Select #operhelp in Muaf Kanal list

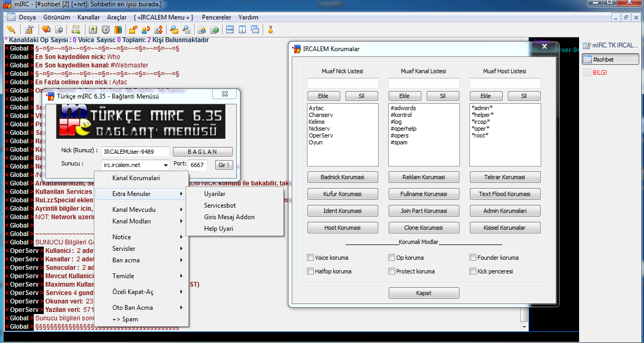(x=403, y=129)
